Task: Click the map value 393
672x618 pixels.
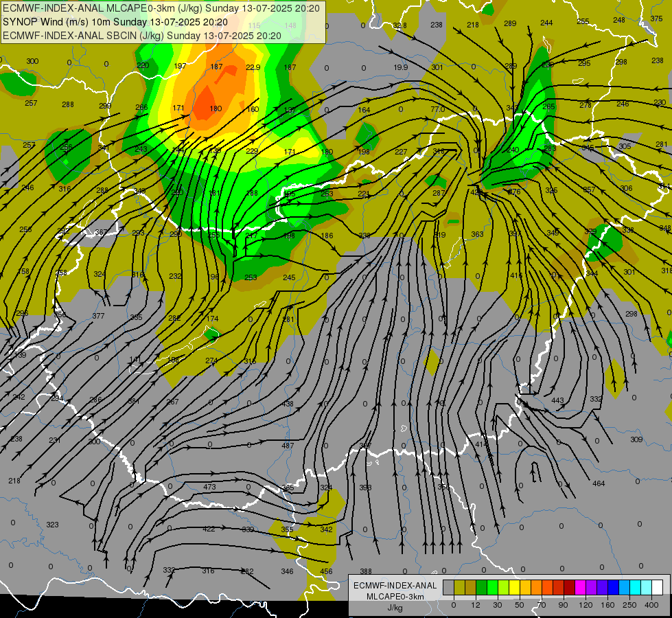Action: click(x=366, y=488)
